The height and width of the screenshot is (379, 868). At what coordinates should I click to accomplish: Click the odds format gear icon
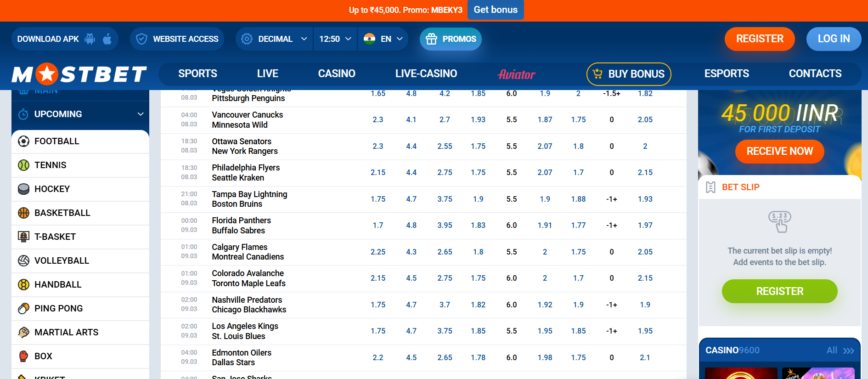coord(247,39)
